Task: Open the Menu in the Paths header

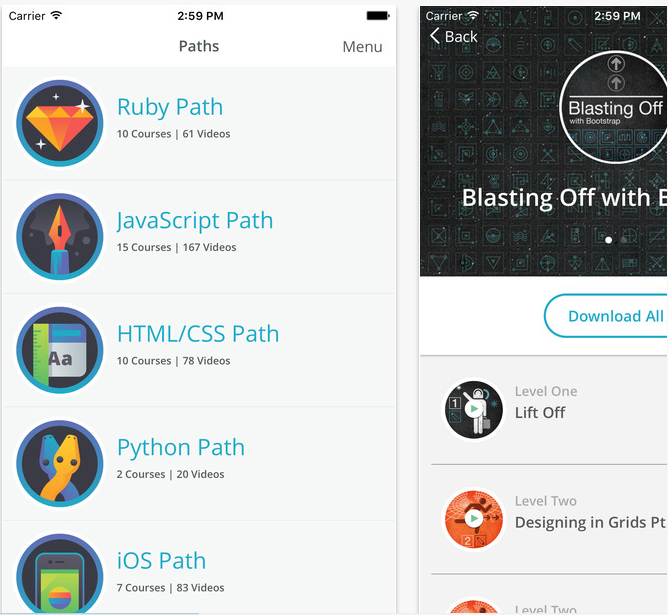Action: pyautogui.click(x=362, y=46)
